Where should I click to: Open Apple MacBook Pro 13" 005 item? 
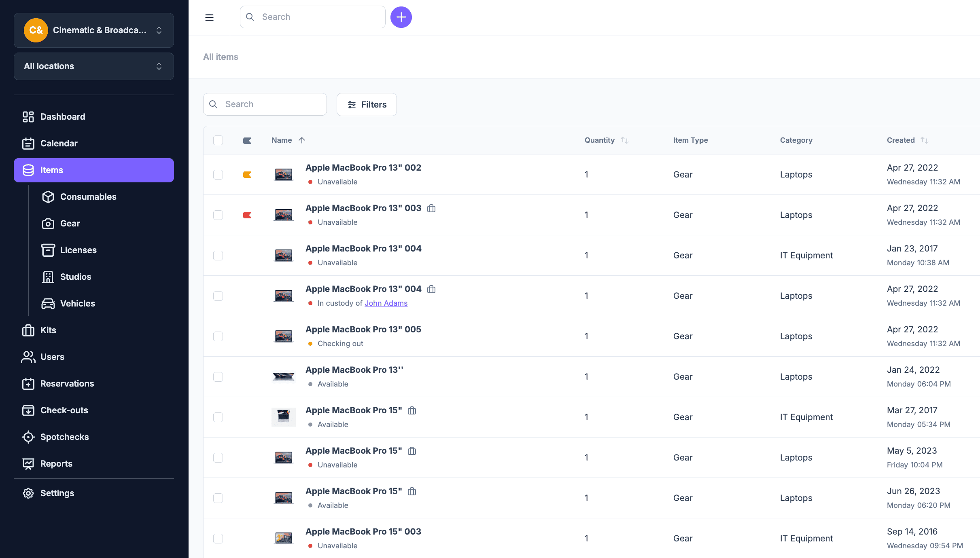click(x=363, y=330)
